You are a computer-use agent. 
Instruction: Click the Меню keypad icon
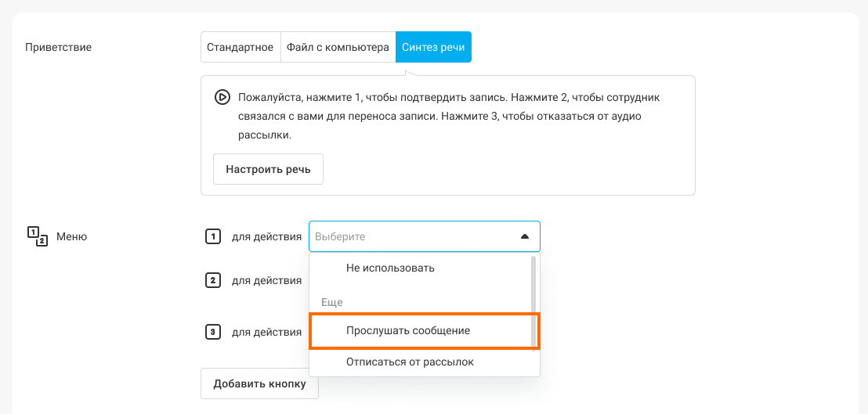point(38,236)
